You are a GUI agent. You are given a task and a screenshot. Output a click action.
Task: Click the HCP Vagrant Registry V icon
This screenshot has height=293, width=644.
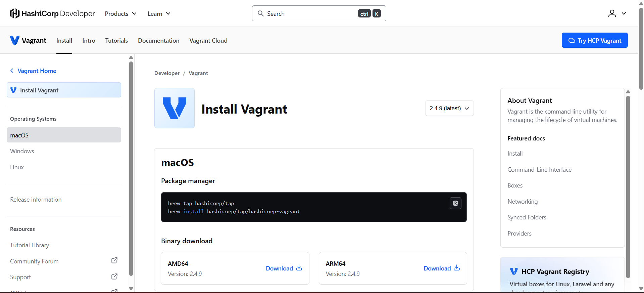pos(514,271)
